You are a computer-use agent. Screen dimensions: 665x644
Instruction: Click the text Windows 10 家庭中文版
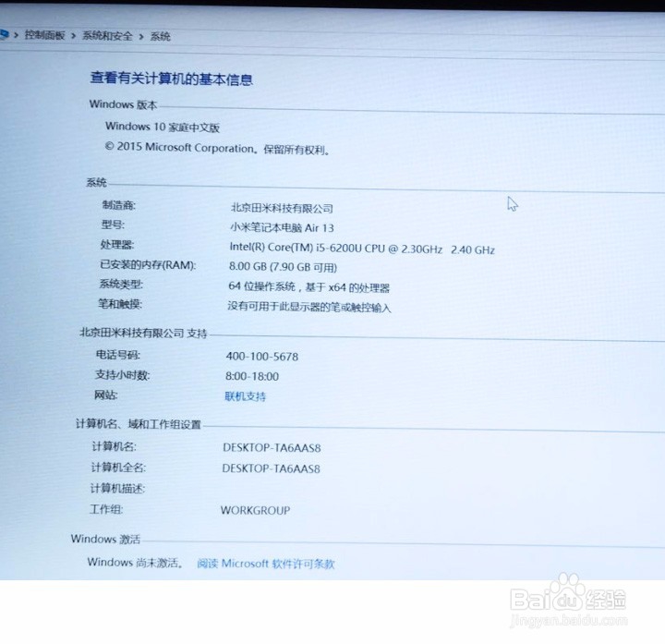(163, 127)
